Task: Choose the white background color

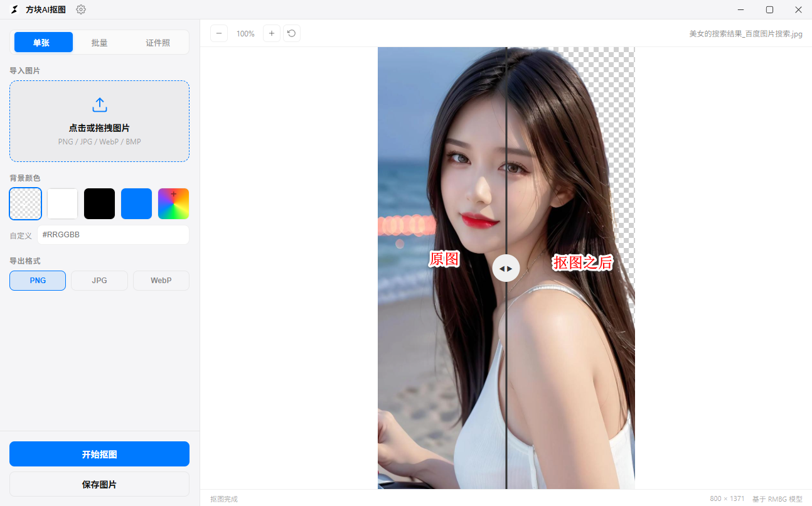Action: pos(63,203)
